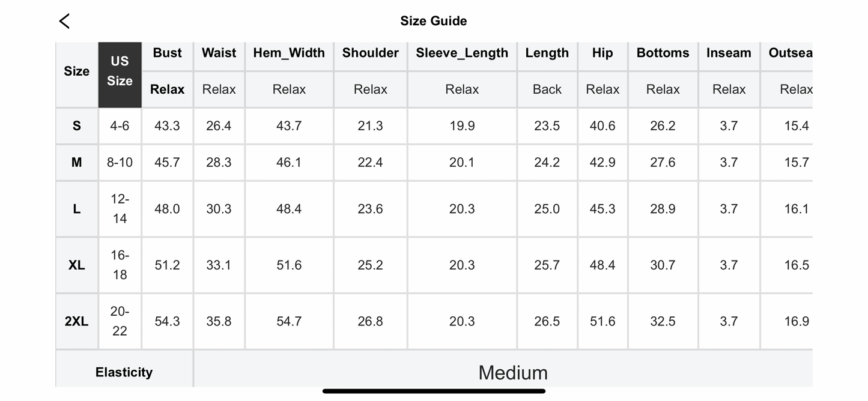
Task: Tap the Medium elasticity value
Action: click(x=513, y=373)
